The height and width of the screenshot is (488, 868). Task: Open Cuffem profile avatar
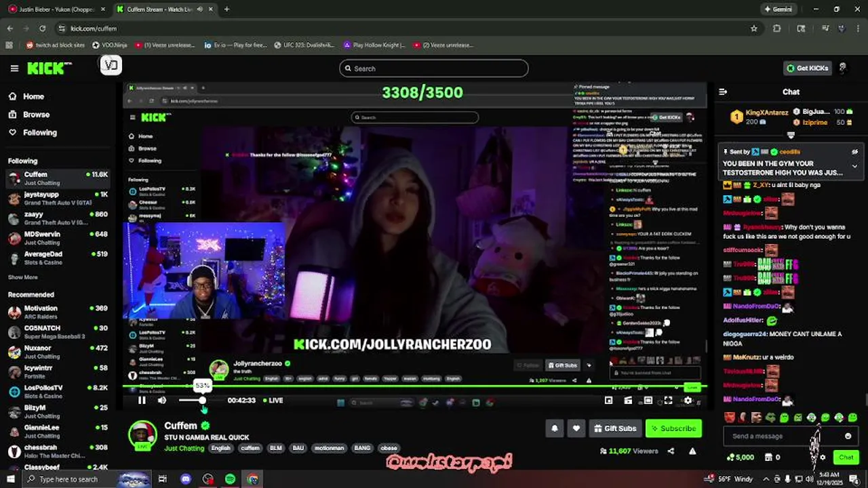(142, 434)
